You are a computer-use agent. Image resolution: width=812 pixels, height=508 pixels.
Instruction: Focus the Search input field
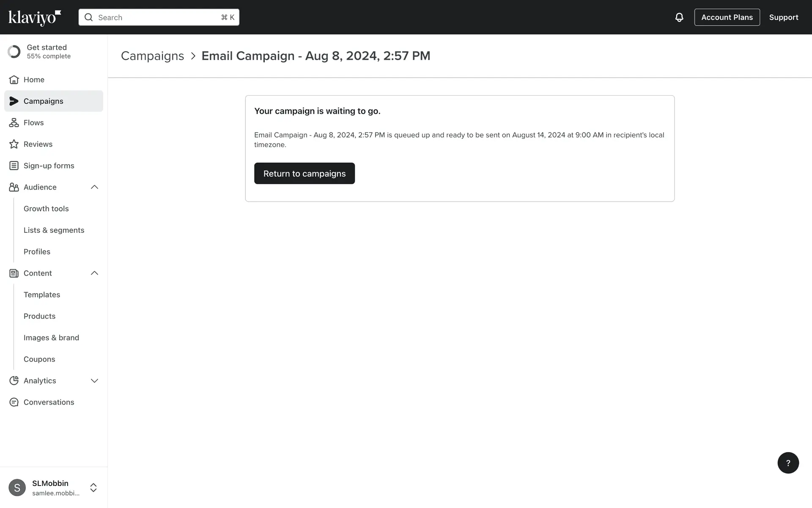point(159,17)
